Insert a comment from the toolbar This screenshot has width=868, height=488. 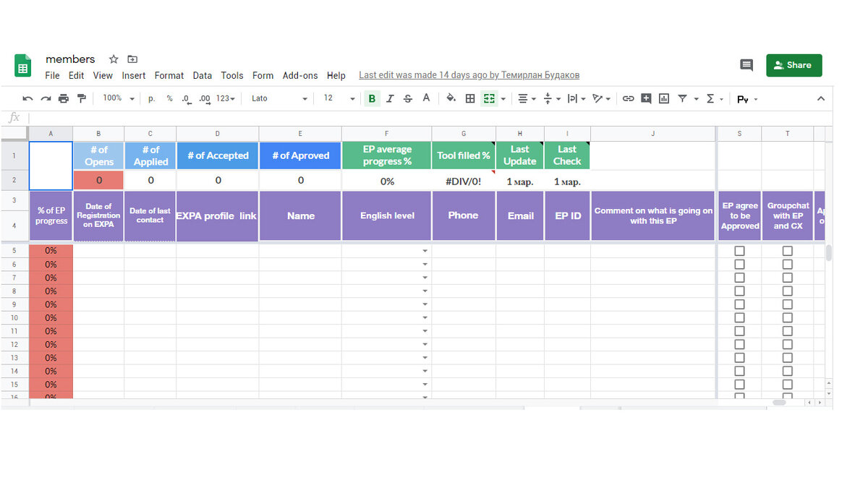(x=646, y=98)
